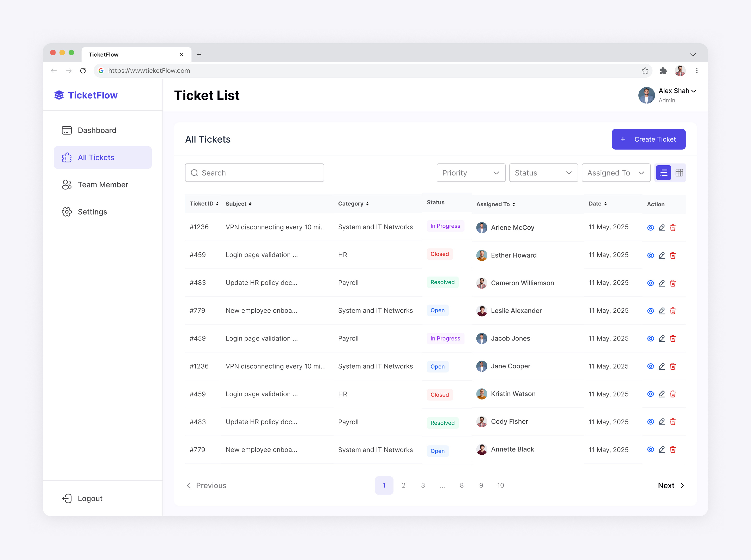
Task: Jump to page 3
Action: 423,485
